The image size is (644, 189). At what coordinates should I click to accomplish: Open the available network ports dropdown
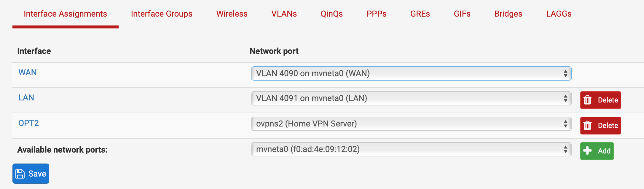(411, 149)
